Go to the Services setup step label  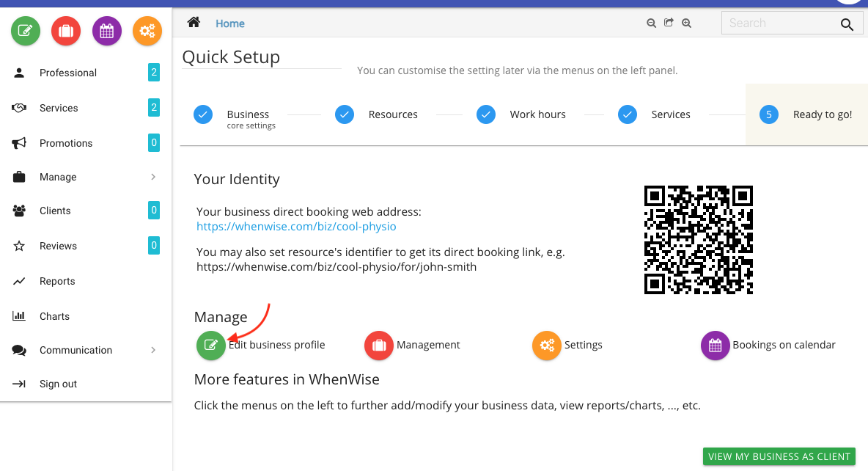(670, 114)
